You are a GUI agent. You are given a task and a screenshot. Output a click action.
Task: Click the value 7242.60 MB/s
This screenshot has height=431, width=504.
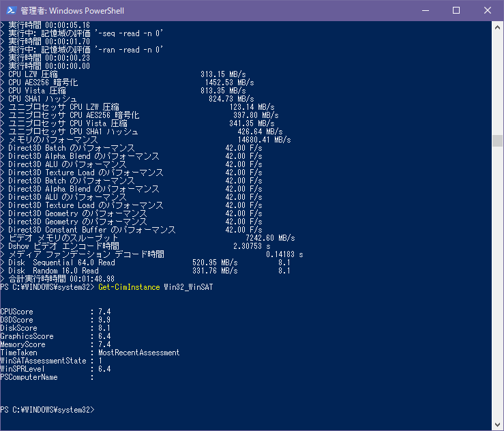point(270,238)
